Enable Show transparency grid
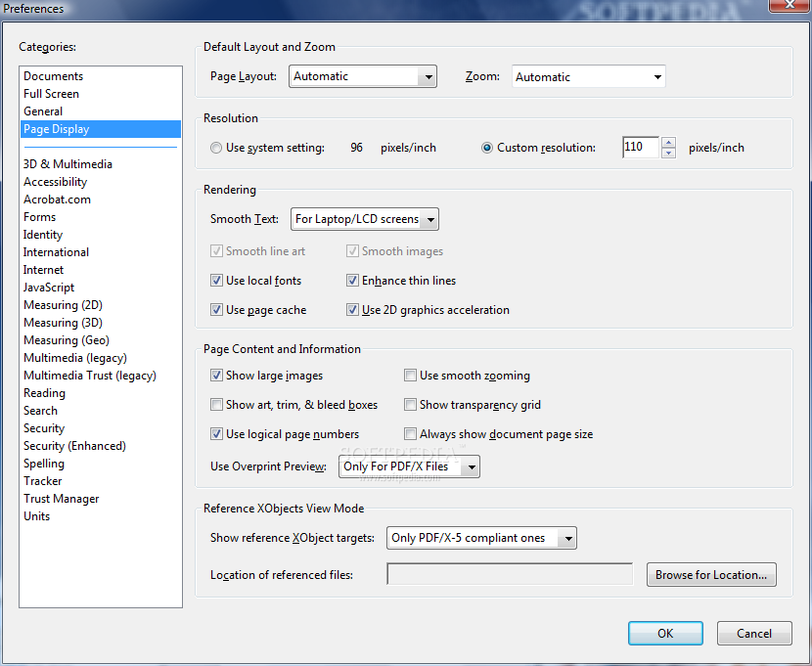This screenshot has width=812, height=666. click(410, 405)
